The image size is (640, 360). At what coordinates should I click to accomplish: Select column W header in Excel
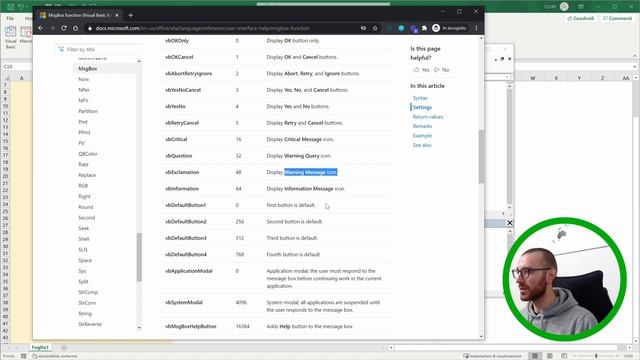tap(533, 78)
